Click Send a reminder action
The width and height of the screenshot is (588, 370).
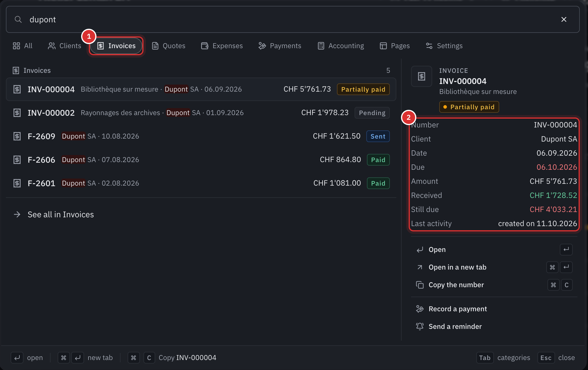pyautogui.click(x=494, y=327)
